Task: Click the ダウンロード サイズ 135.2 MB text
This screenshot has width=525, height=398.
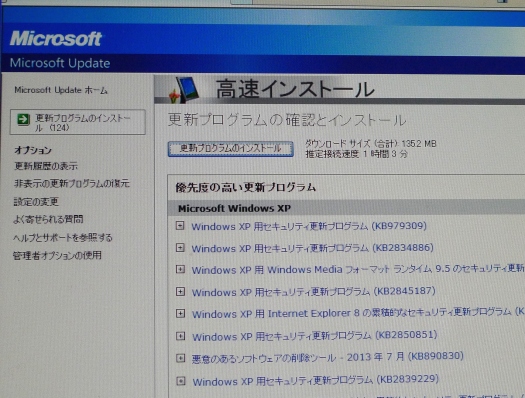Action: [370, 144]
